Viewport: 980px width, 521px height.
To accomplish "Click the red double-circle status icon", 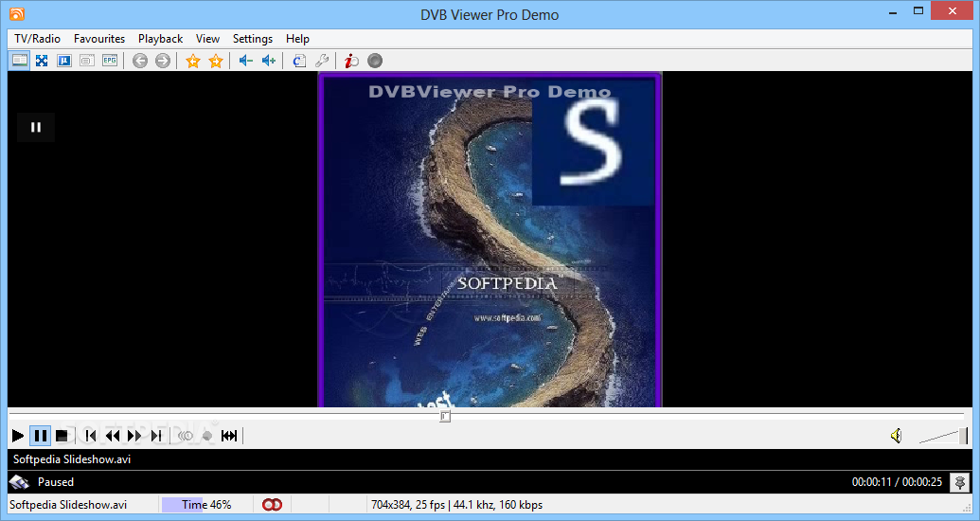I will pyautogui.click(x=272, y=505).
